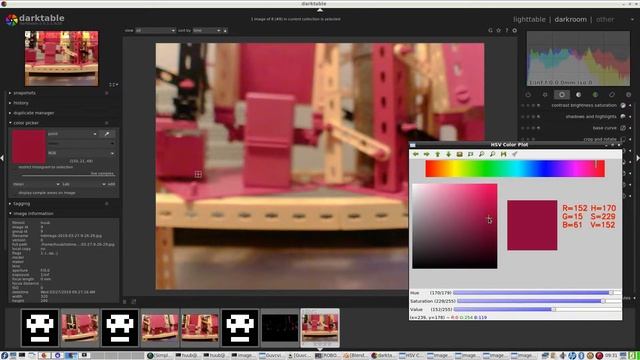Viewport: 640px width, 360px height.
Task: Select the color modules group green icon
Action: click(595, 95)
